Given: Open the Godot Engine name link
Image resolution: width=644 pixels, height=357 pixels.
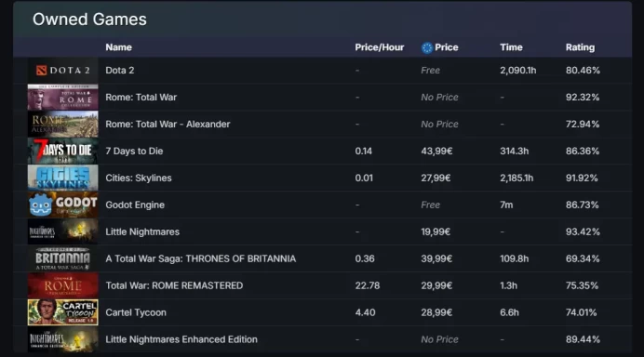Looking at the screenshot, I should (x=135, y=205).
